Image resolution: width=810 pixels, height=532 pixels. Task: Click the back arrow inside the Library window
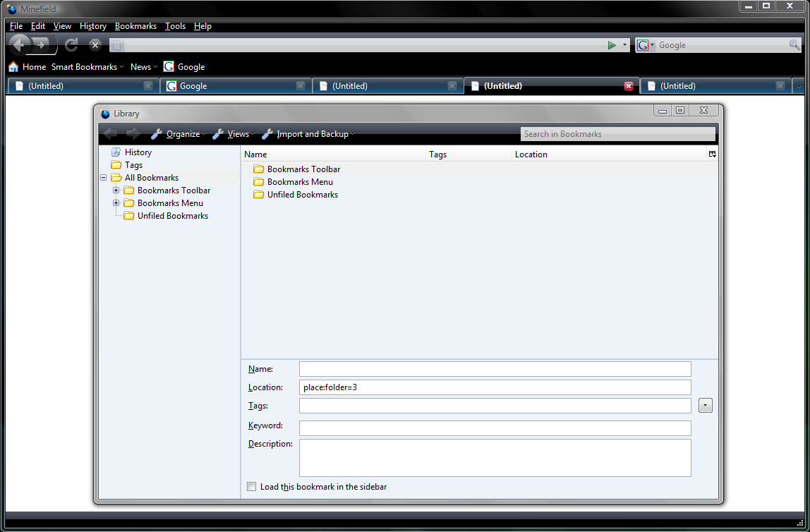point(109,133)
